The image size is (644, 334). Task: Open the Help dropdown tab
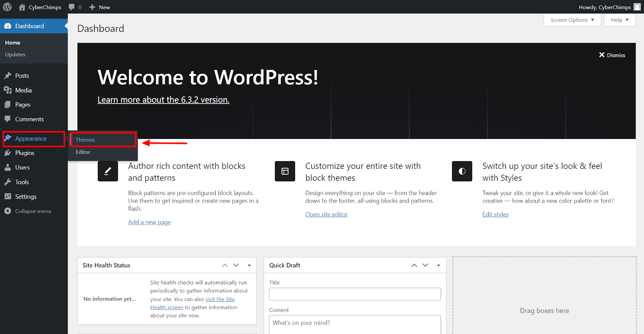(x=619, y=20)
